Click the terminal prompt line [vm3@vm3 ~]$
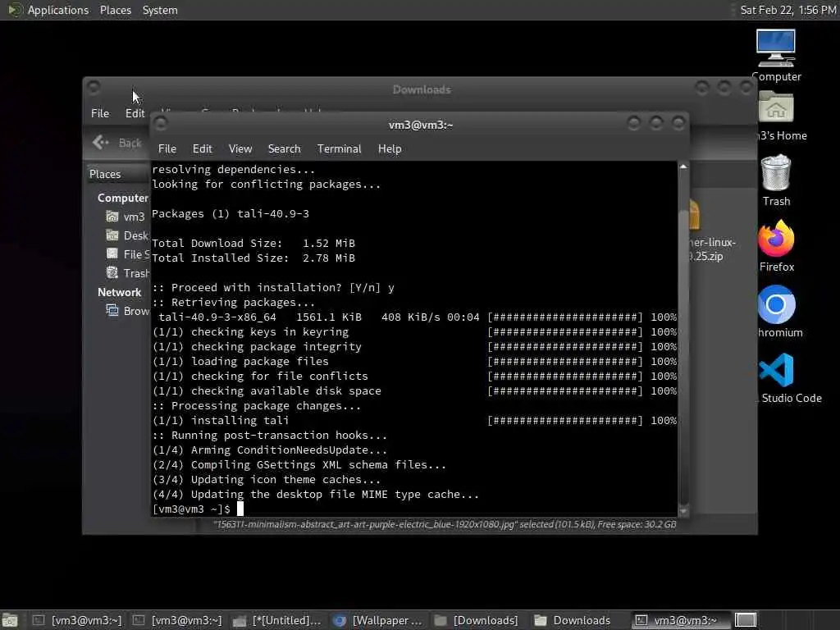This screenshot has width=840, height=630. (x=191, y=509)
